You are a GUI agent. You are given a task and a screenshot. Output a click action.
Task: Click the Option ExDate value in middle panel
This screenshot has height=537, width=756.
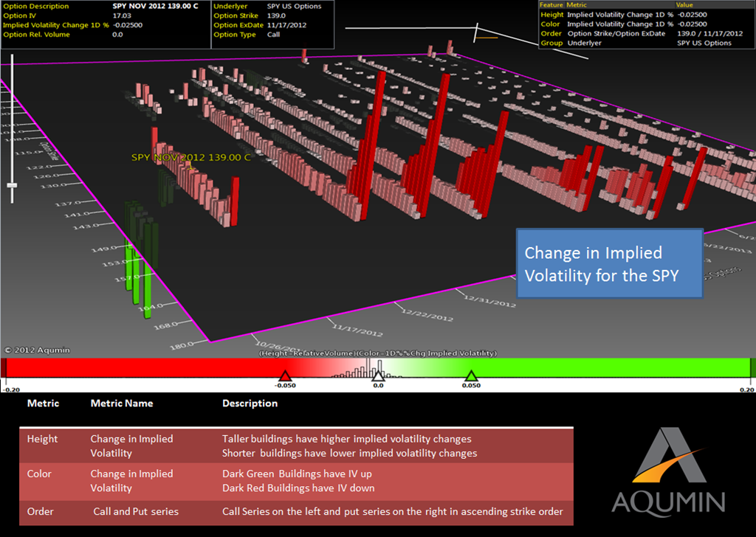click(287, 25)
